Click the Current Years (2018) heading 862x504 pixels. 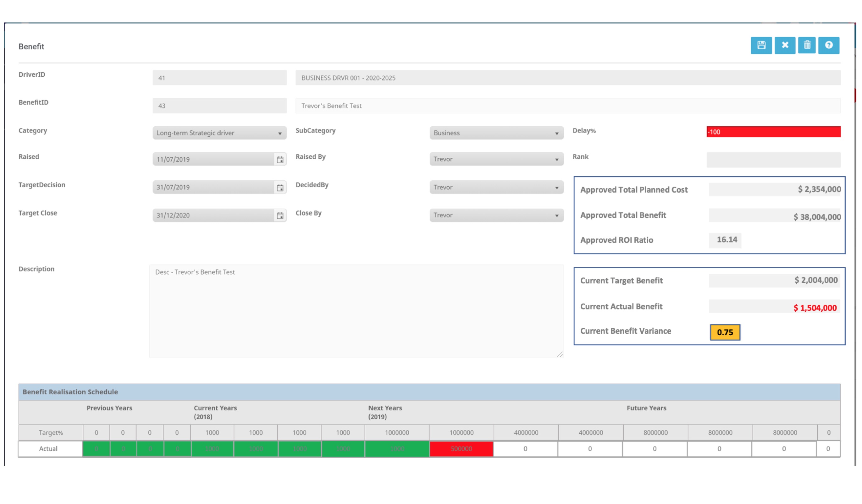[215, 412]
